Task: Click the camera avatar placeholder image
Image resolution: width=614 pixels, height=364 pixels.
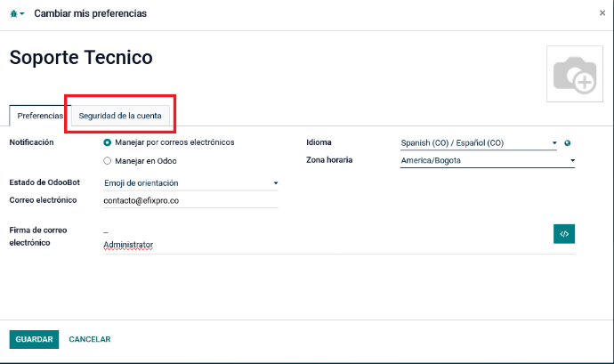Action: [573, 76]
